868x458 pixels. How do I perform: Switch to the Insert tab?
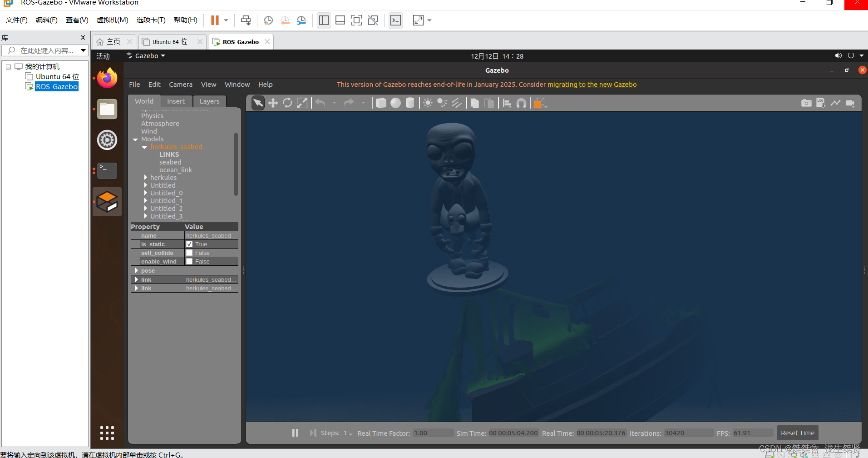click(176, 101)
